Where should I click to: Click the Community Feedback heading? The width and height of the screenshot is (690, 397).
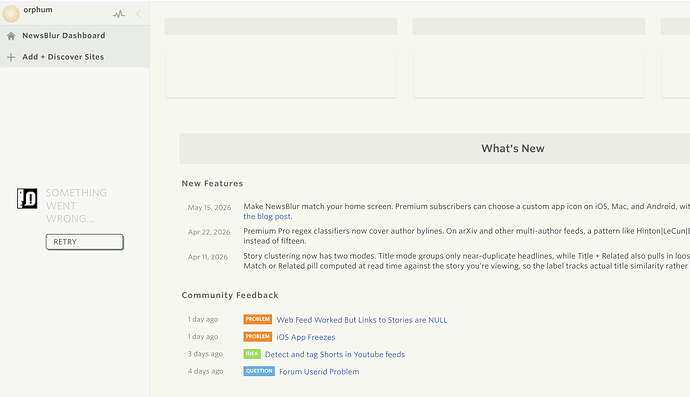[230, 295]
